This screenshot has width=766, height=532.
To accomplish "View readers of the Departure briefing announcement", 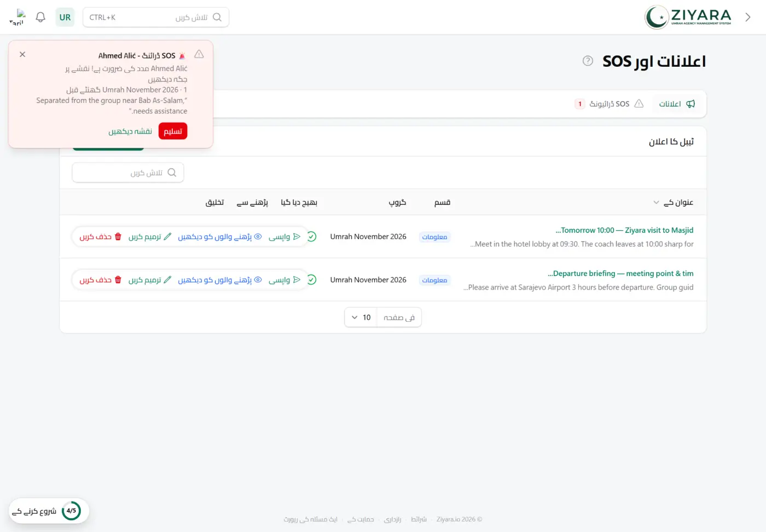I will click(x=220, y=280).
